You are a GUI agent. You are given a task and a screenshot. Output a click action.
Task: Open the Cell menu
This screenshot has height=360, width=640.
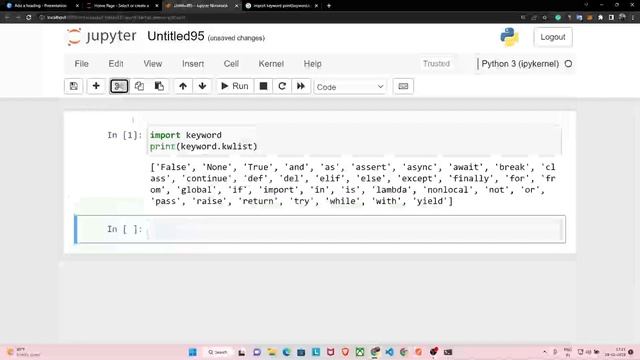[x=231, y=64]
